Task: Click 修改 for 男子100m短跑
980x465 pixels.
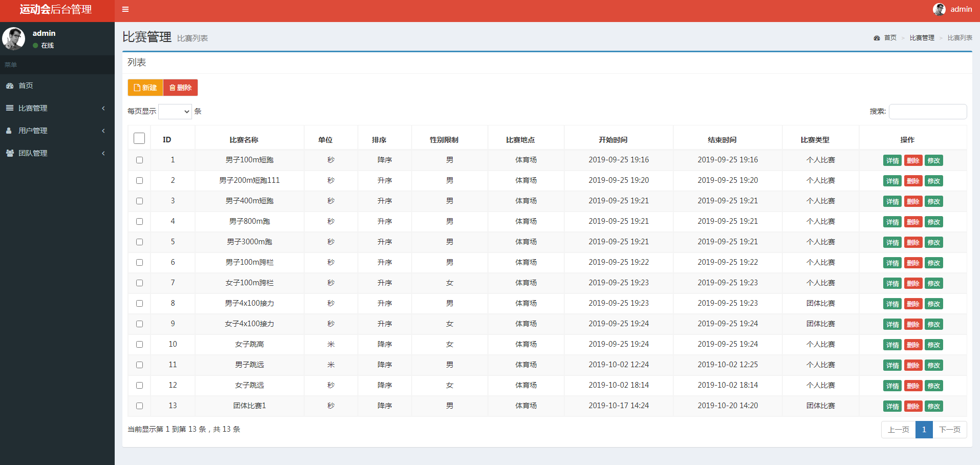Action: tap(934, 160)
